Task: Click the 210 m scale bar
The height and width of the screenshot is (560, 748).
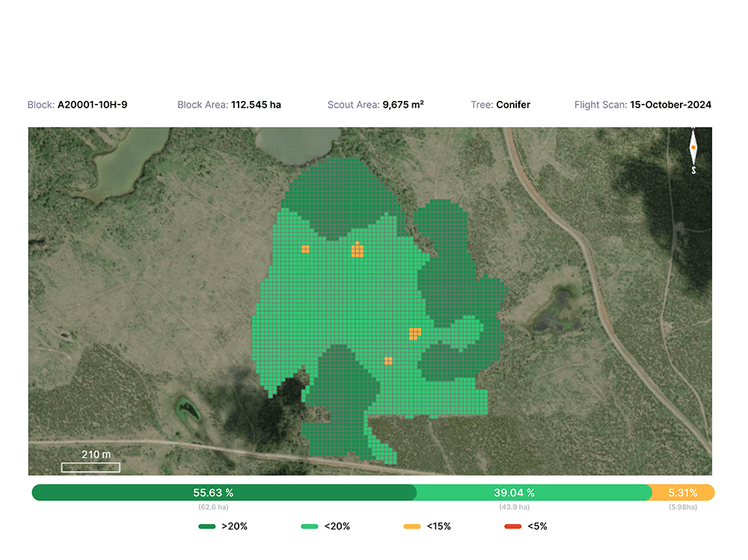Action: (91, 467)
